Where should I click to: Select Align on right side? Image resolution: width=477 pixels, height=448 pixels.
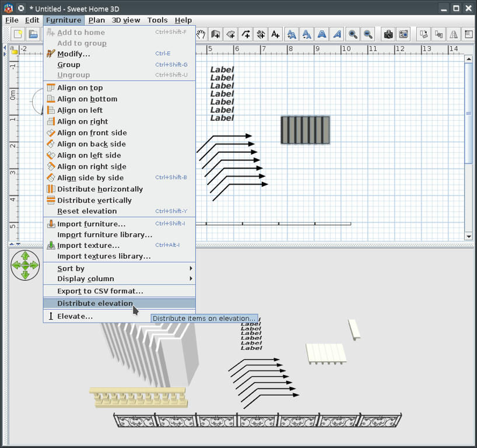[119, 166]
